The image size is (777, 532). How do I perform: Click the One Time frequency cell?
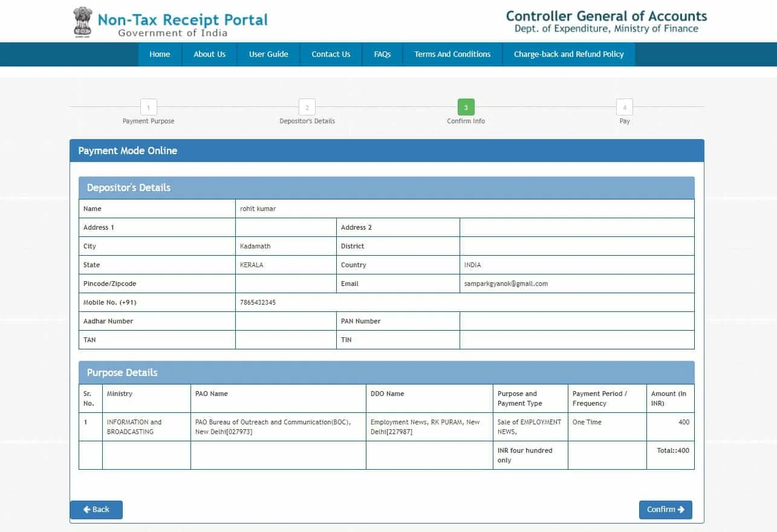[607, 427]
